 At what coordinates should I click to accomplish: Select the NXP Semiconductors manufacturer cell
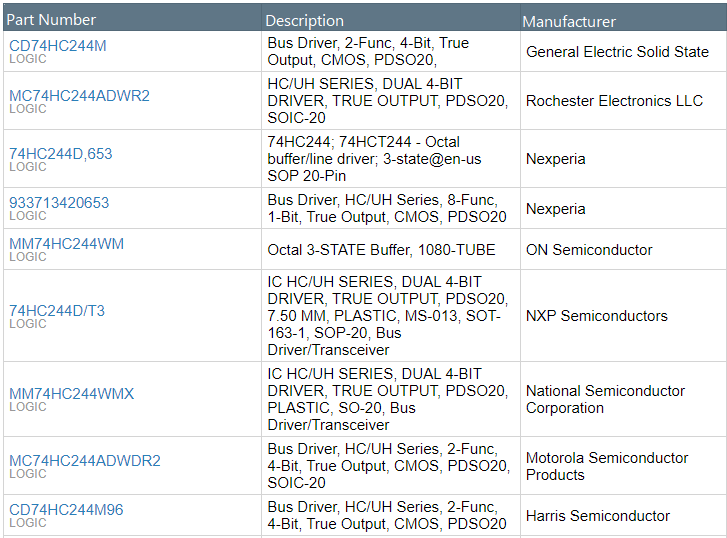[x=596, y=316]
